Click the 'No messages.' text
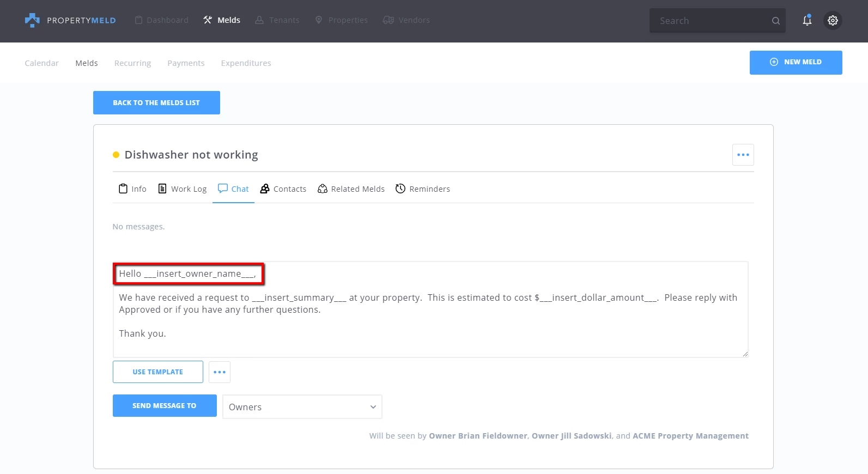Image resolution: width=868 pixels, height=474 pixels. (x=138, y=227)
